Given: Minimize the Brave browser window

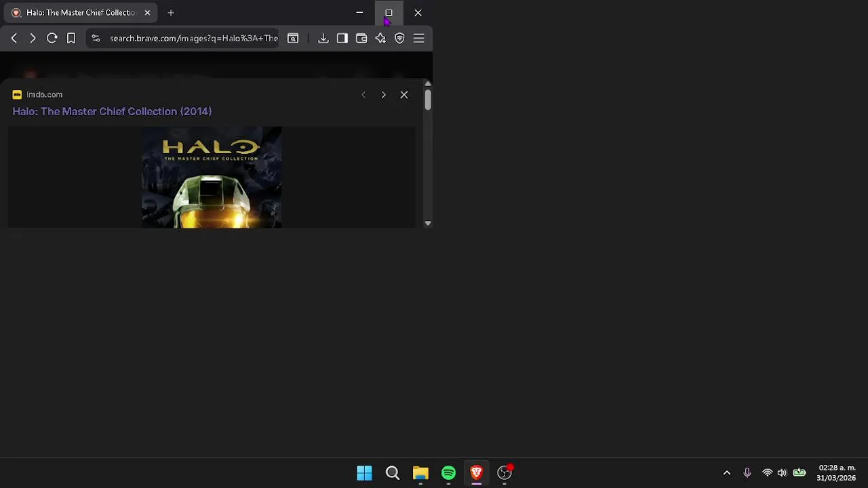Looking at the screenshot, I should (359, 13).
